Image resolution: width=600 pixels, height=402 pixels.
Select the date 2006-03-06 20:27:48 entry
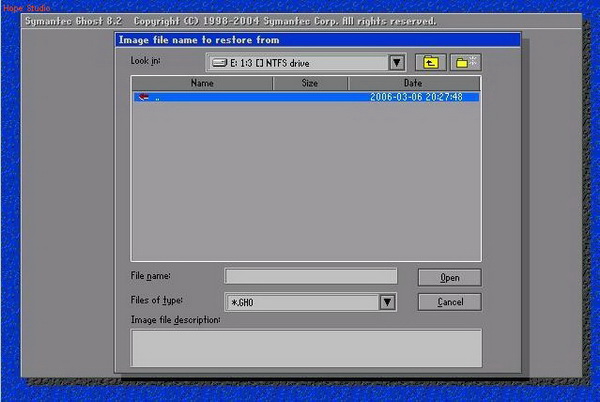point(416,97)
